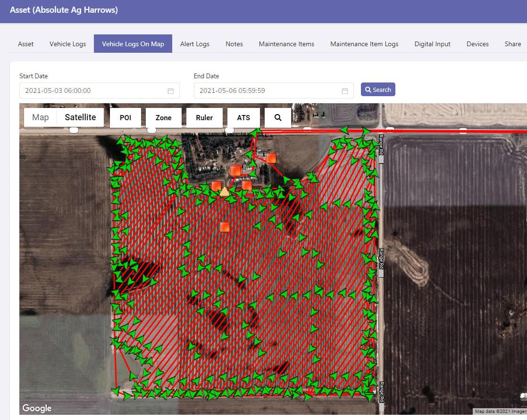Enable the ATS map layer
The image size is (527, 420).
[243, 117]
